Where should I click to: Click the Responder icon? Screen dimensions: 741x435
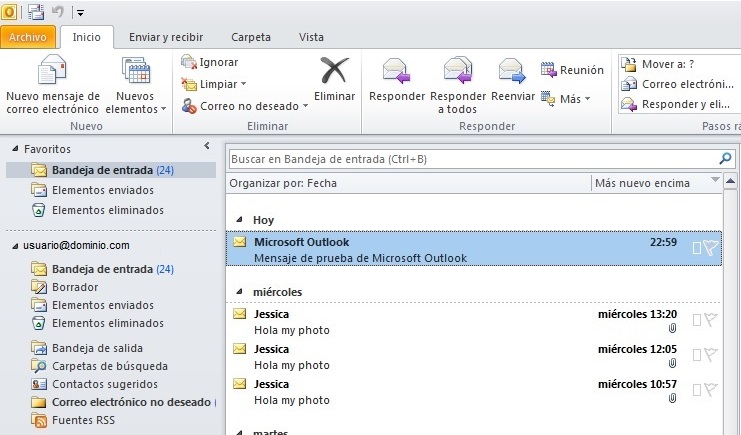tap(397, 71)
